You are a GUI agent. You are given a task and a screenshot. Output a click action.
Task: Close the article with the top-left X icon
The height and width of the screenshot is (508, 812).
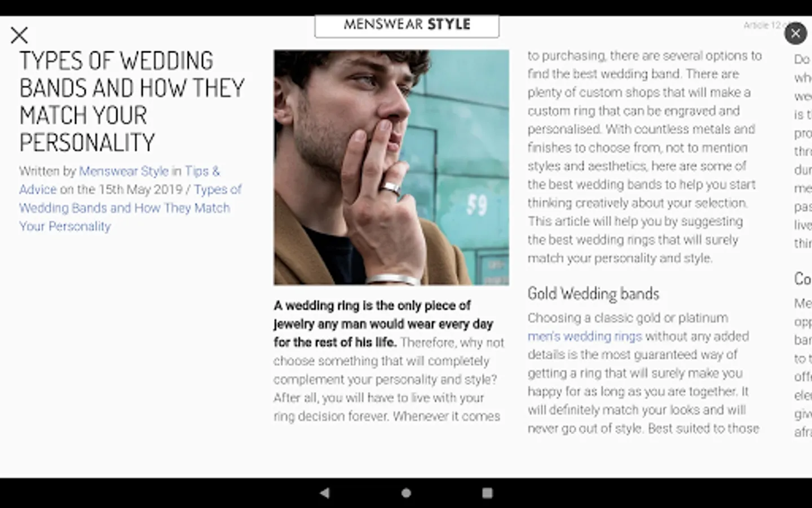click(19, 35)
